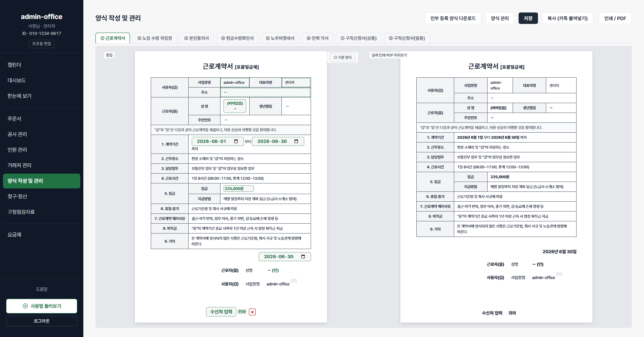Expand the 성명 (비어있음) dropdown
644x337 pixels.
click(x=235, y=106)
